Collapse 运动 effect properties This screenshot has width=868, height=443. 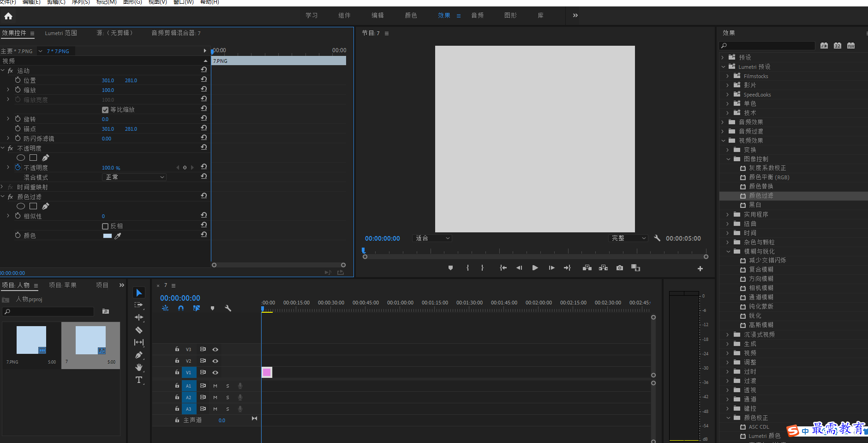point(3,71)
